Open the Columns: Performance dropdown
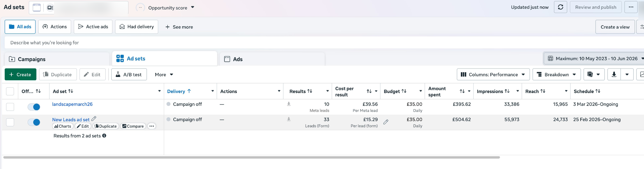This screenshot has height=169, width=644. [493, 75]
